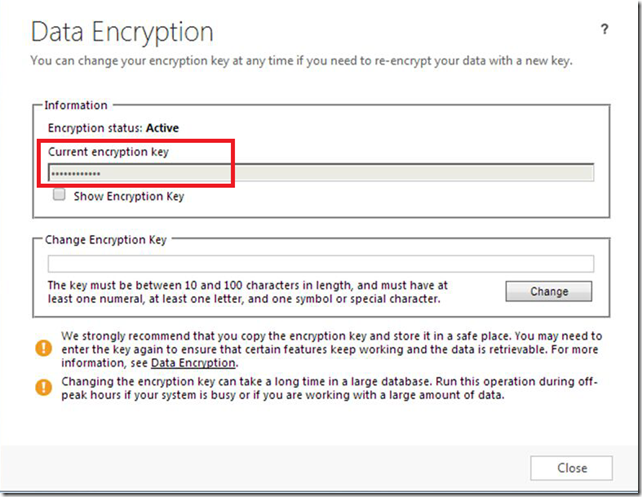Click the key length requirement text
The image size is (642, 497).
248,292
